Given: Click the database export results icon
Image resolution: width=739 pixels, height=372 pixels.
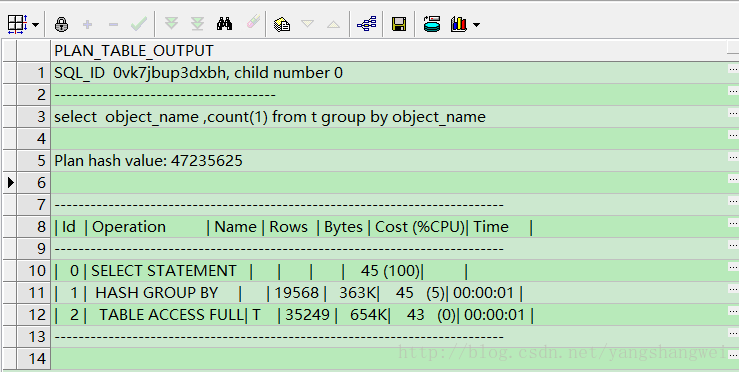Looking at the screenshot, I should tap(432, 24).
